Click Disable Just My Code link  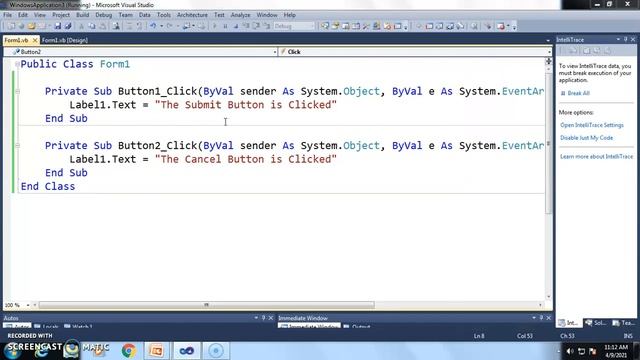click(x=586, y=138)
